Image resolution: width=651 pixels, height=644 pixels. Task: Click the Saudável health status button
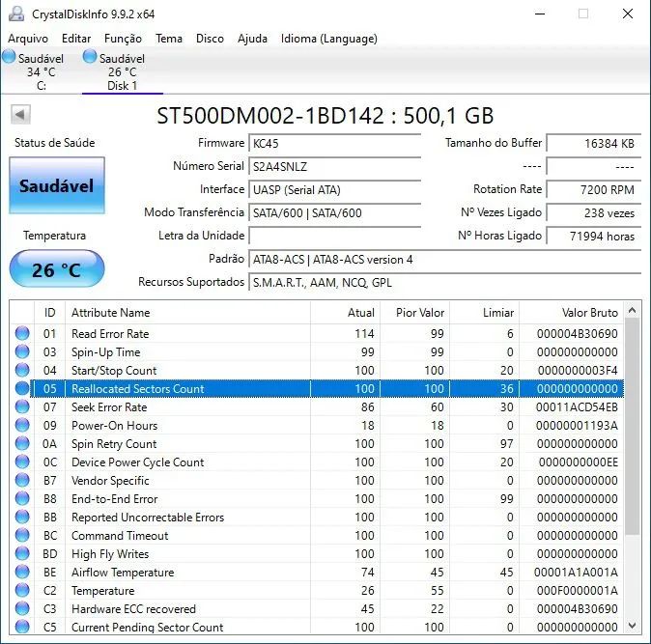tap(57, 185)
